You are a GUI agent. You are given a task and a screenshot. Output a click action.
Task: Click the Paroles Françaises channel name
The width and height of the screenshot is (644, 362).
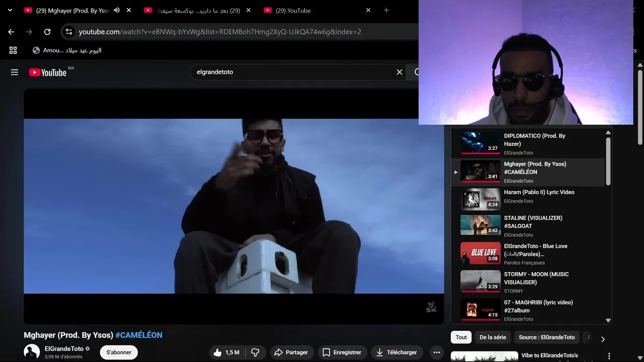(x=524, y=263)
